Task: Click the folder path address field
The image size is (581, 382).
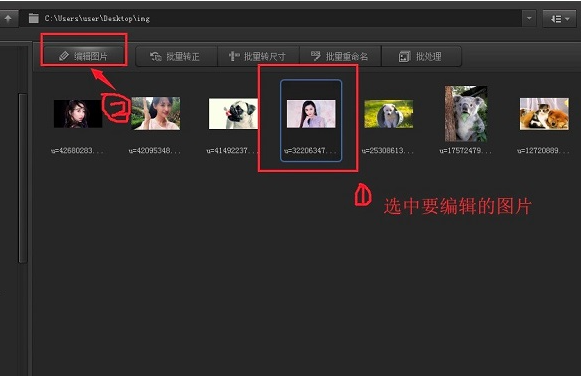Action: 274,18
